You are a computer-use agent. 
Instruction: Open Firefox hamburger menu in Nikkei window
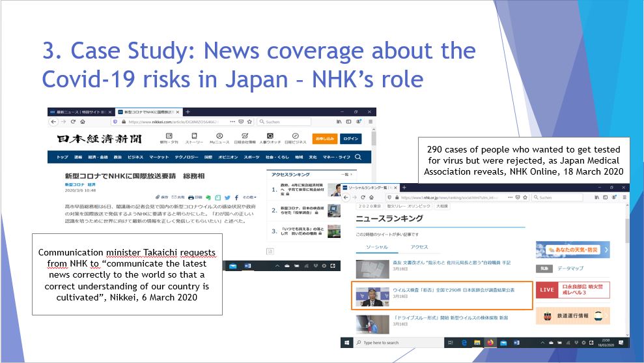[x=370, y=122]
